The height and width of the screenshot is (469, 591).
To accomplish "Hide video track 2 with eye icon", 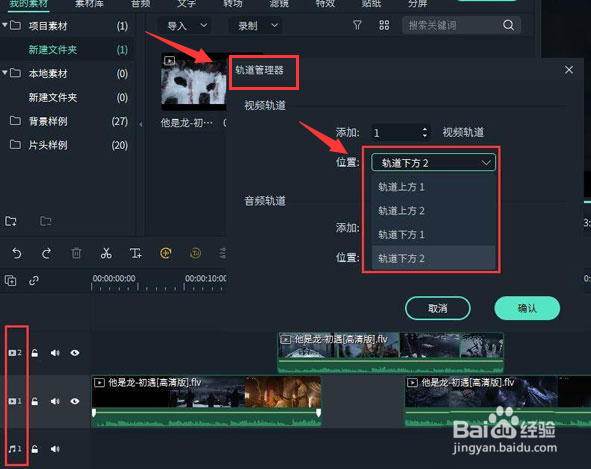I will 75,353.
